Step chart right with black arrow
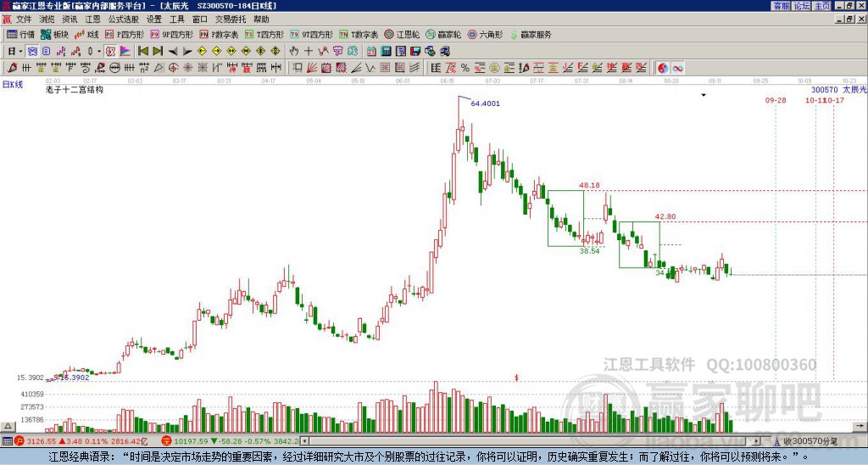The image size is (868, 465). tap(187, 52)
